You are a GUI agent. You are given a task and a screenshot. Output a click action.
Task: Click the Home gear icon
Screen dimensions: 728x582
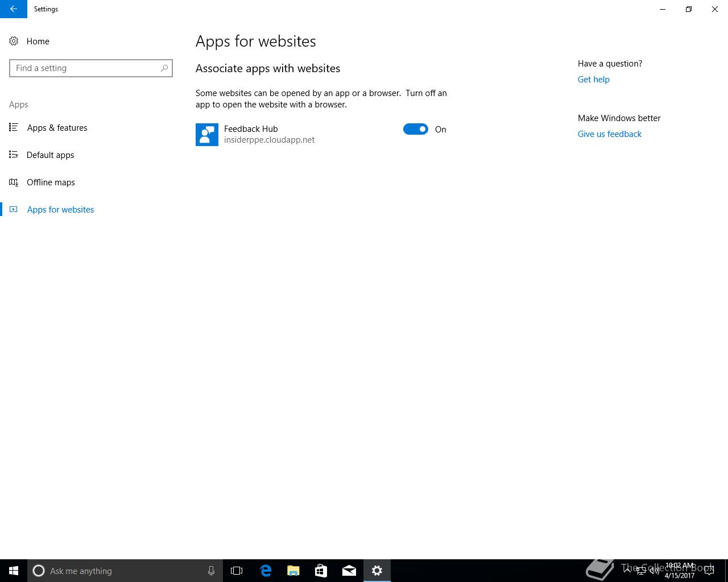[x=14, y=41]
